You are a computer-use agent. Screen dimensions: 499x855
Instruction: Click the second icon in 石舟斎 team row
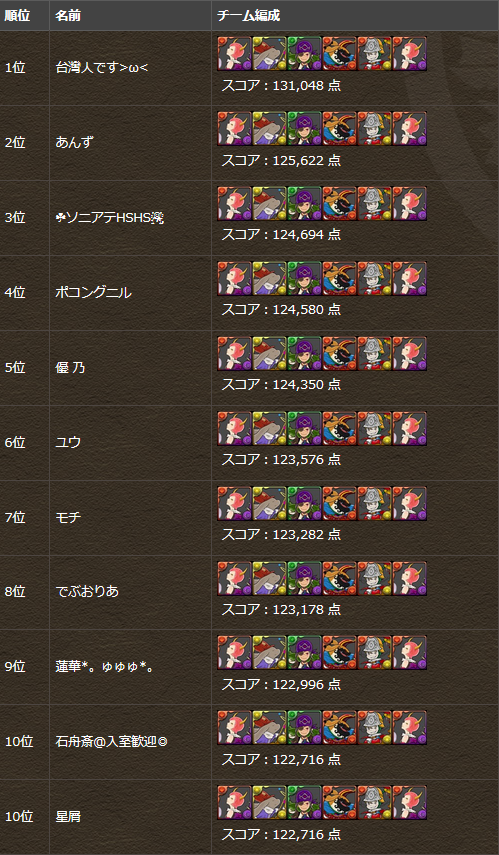tap(269, 727)
